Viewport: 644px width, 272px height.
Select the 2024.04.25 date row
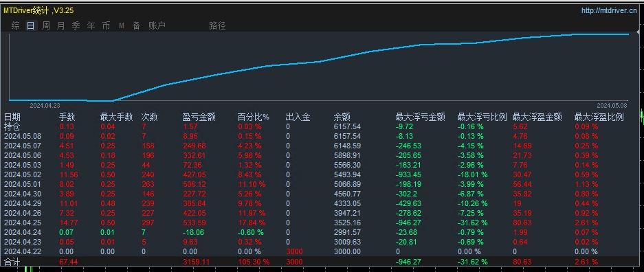[x=23, y=223]
